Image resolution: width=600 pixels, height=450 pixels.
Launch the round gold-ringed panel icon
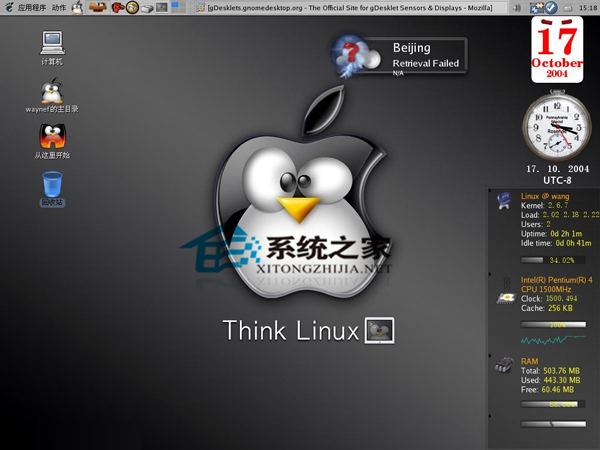point(132,7)
